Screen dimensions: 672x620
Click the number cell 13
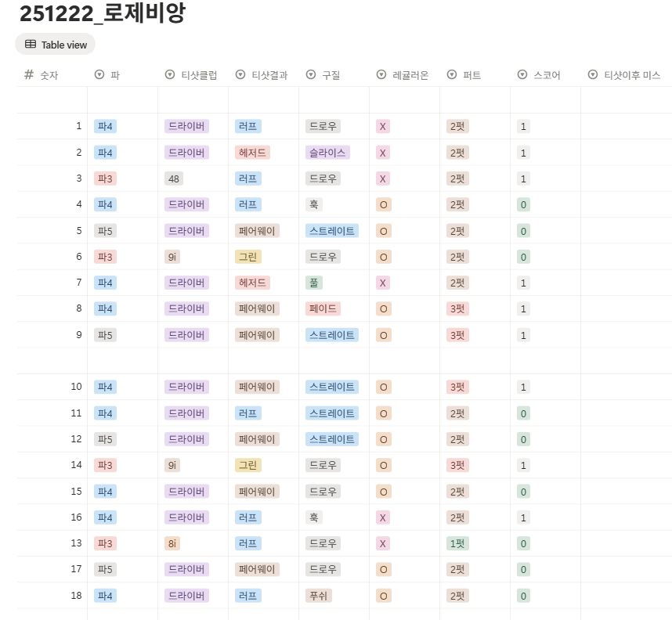[x=52, y=543]
